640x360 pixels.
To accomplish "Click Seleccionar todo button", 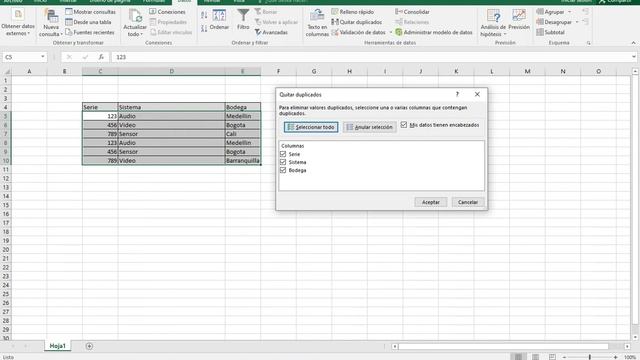I will click(x=311, y=127).
